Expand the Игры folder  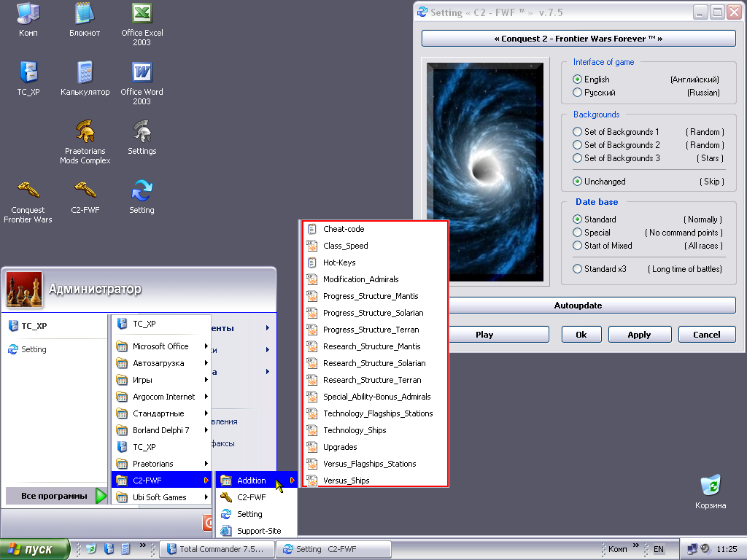[162, 379]
